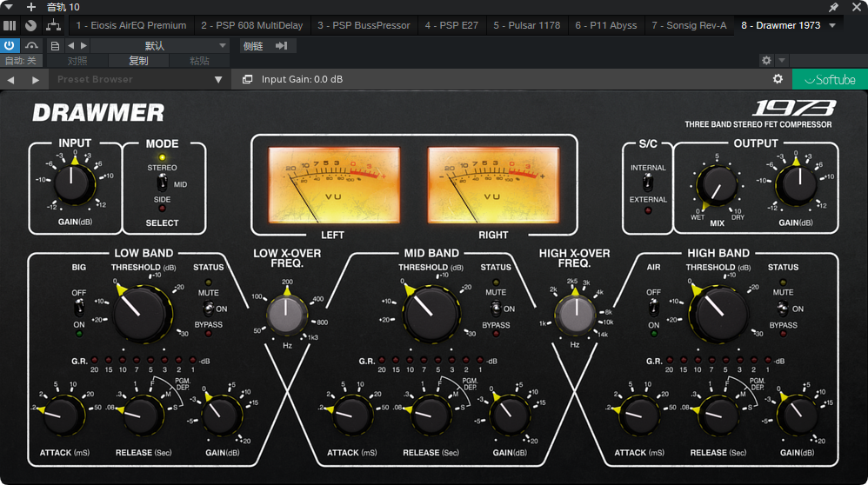This screenshot has height=485, width=868.
Task: Open the track menu triangle at top-left
Action: (9, 7)
